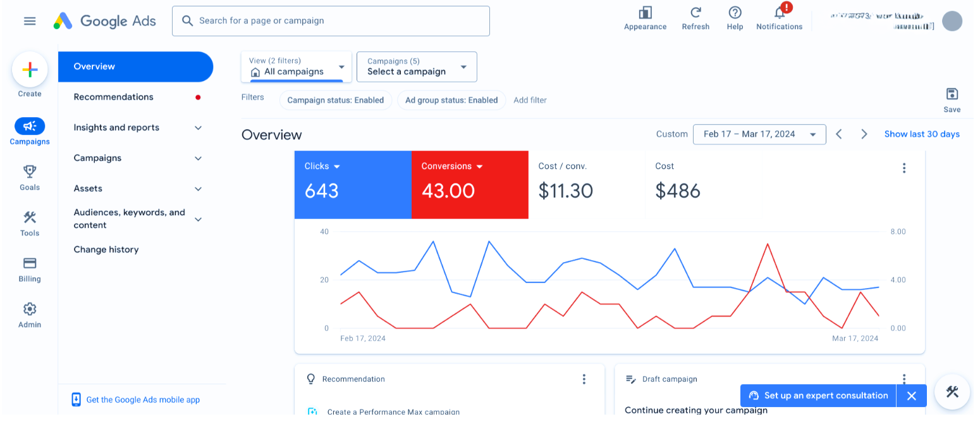980x426 pixels.
Task: Open the Select a campaign dropdown
Action: (417, 66)
